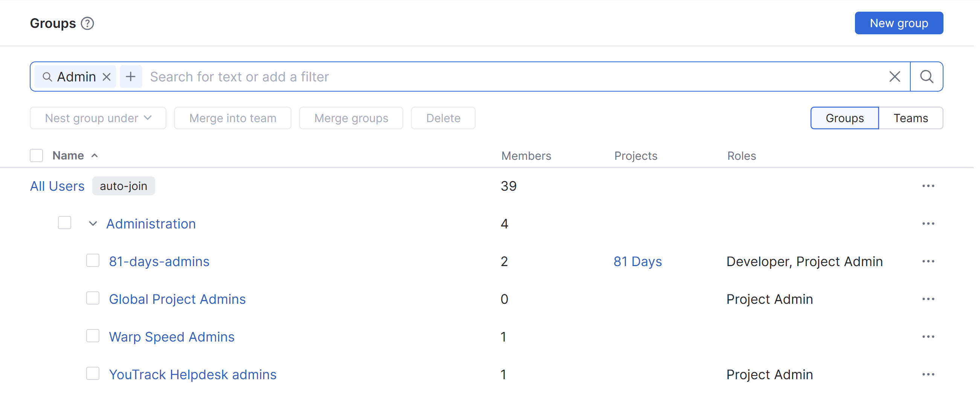Open the Nest group under dropdown
980x415 pixels.
(x=98, y=118)
